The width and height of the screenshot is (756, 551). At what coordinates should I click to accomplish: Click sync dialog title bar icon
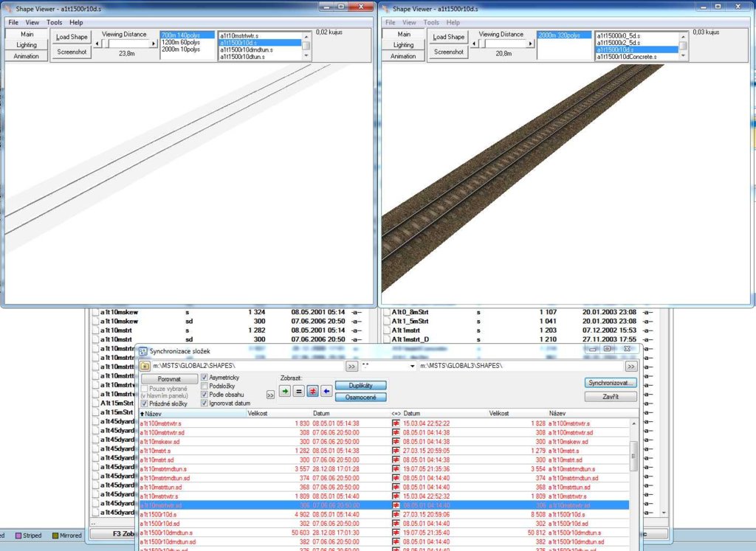tap(143, 351)
